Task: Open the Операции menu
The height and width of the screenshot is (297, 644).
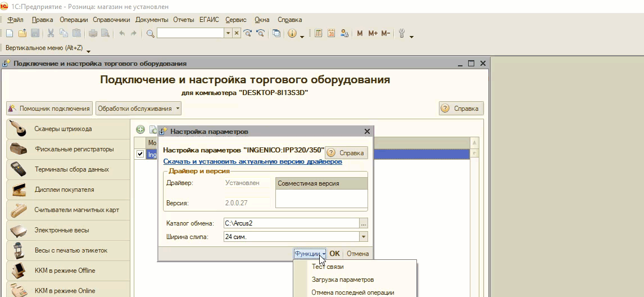Action: click(74, 20)
